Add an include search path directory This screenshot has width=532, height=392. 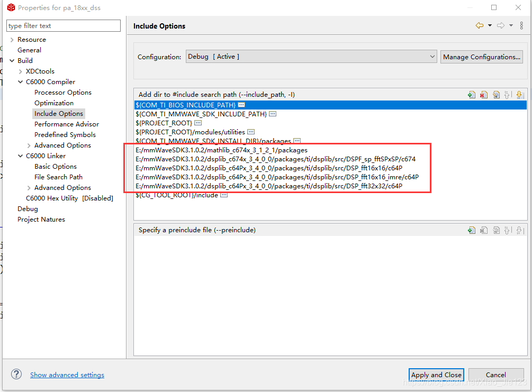coord(471,95)
